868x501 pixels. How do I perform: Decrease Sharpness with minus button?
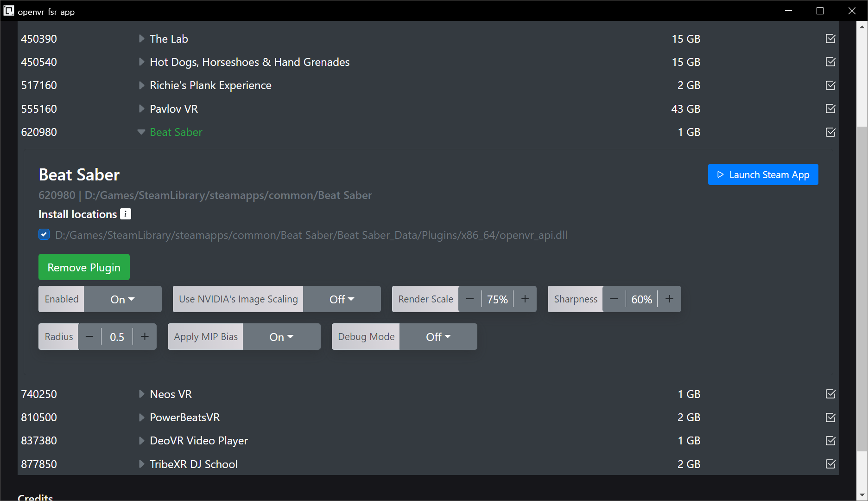click(614, 299)
